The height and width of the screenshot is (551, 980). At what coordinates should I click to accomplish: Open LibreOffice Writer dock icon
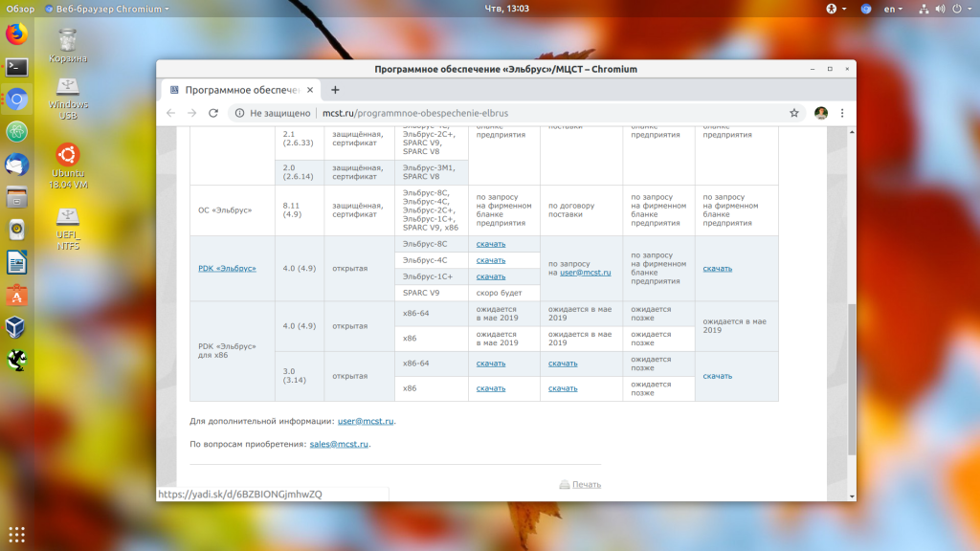click(17, 263)
